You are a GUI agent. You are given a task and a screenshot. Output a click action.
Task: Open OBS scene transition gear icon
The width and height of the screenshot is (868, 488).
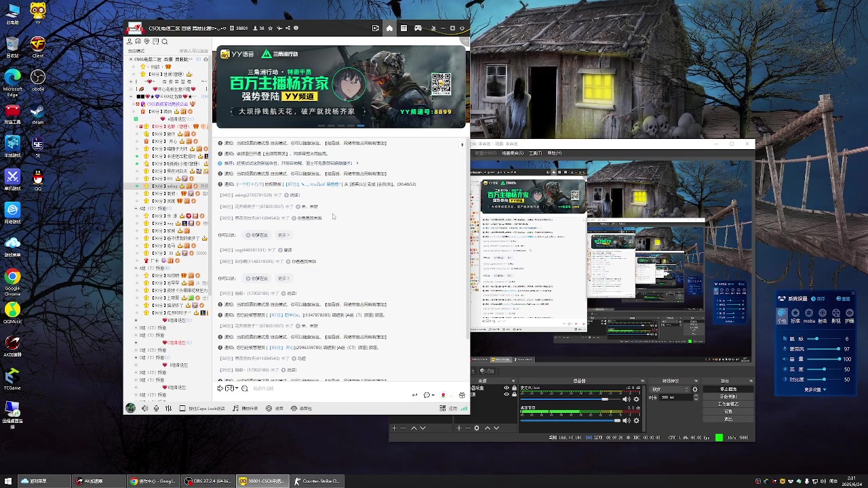pos(695,389)
